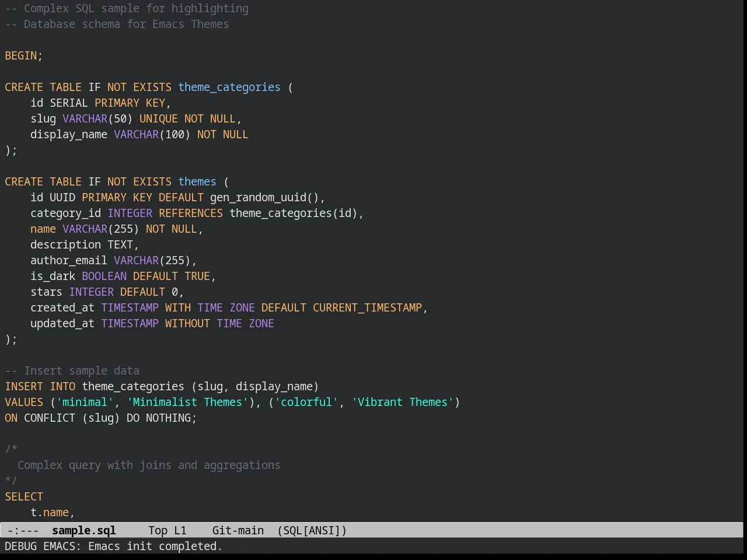747x560 pixels.
Task: Click the string 'colorful' in VALUES line
Action: click(x=306, y=402)
